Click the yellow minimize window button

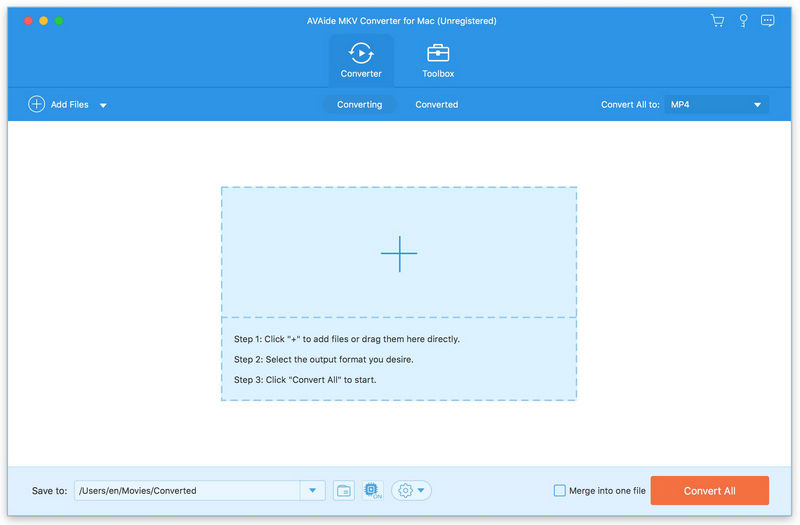click(44, 20)
